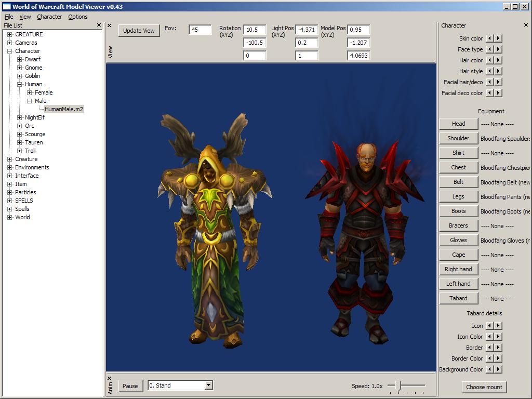The image size is (532, 399).
Task: Click previous arrow for Skin color
Action: (489, 38)
